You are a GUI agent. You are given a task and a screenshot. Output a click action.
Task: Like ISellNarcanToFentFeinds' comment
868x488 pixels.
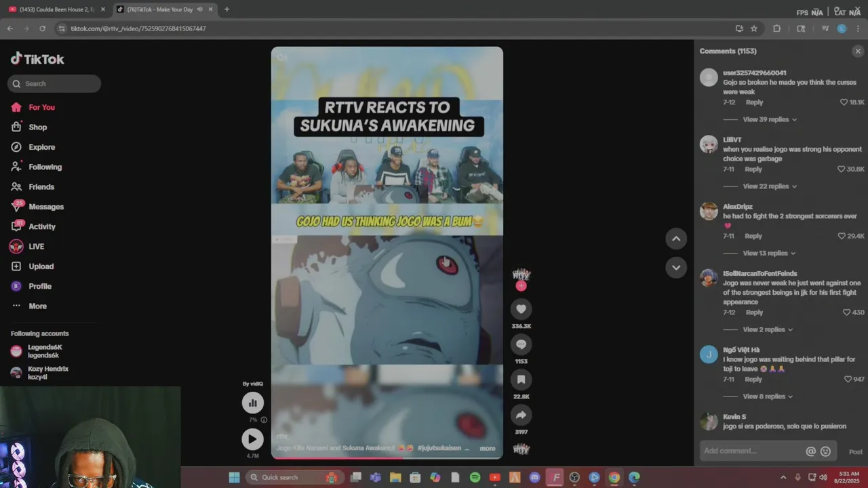point(846,312)
